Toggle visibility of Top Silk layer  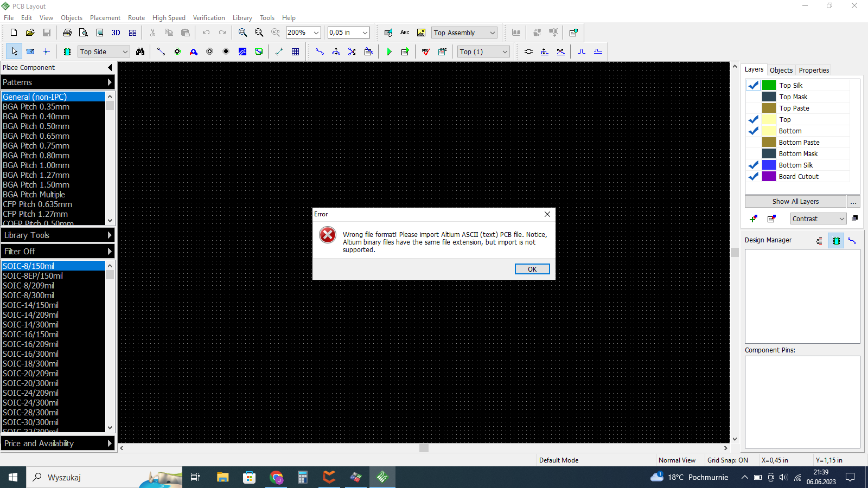tap(754, 85)
